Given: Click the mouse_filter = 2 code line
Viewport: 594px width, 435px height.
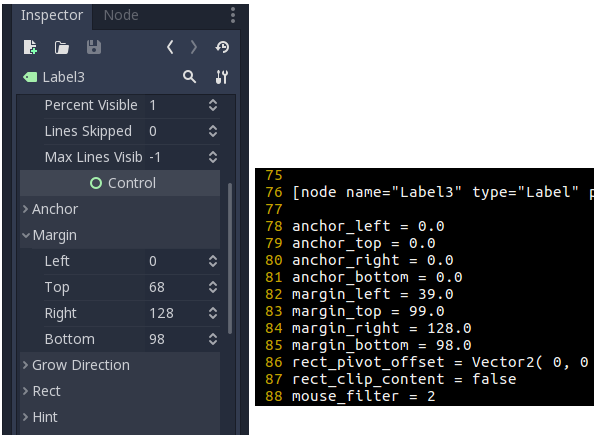Looking at the screenshot, I should point(364,397).
